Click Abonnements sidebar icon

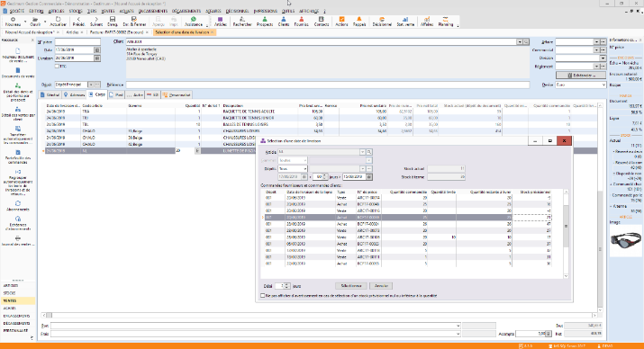pyautogui.click(x=18, y=206)
